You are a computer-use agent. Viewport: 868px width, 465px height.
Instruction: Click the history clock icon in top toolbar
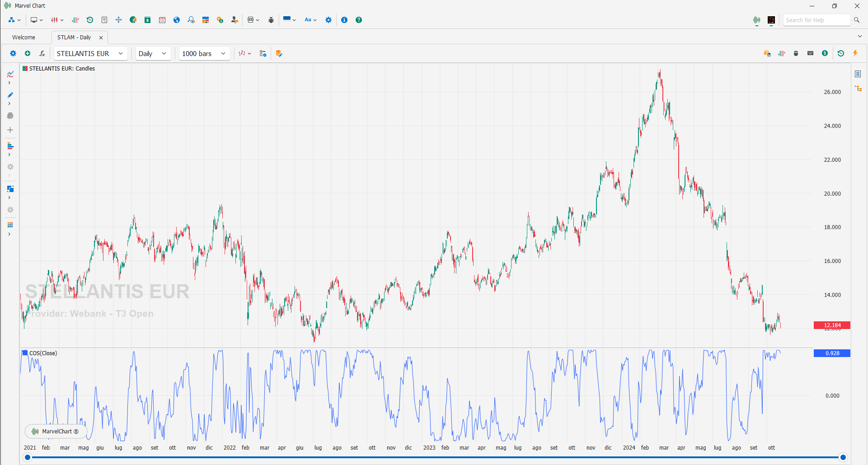(90, 20)
